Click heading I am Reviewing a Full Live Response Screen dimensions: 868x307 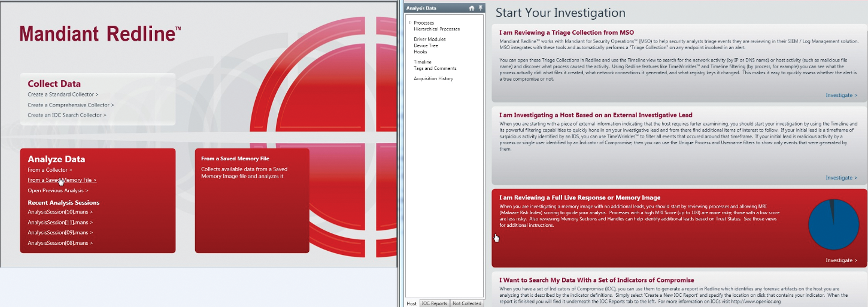coord(579,197)
